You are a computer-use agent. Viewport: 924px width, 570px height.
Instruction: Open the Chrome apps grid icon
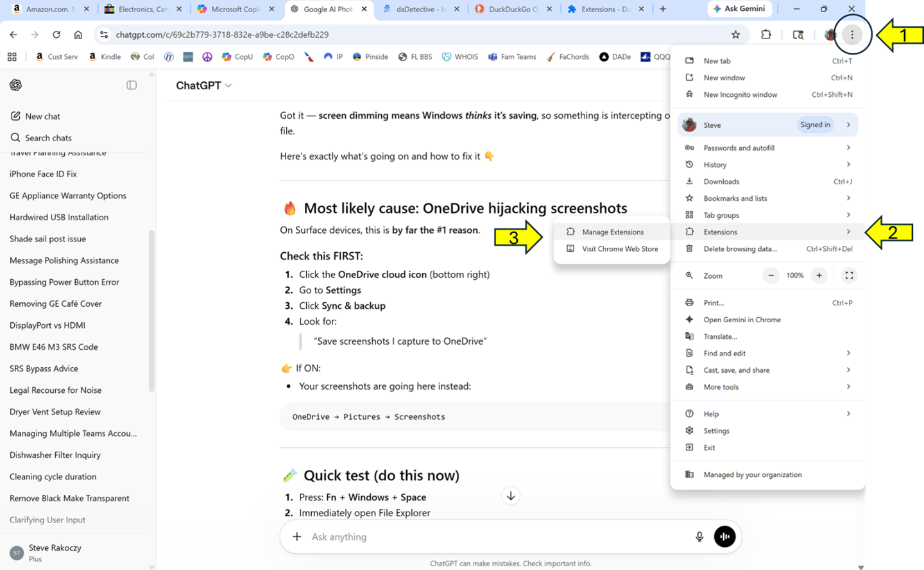click(x=12, y=57)
